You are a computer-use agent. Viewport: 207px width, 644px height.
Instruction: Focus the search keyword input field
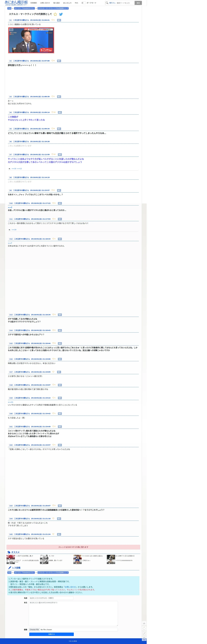click(x=125, y=3)
